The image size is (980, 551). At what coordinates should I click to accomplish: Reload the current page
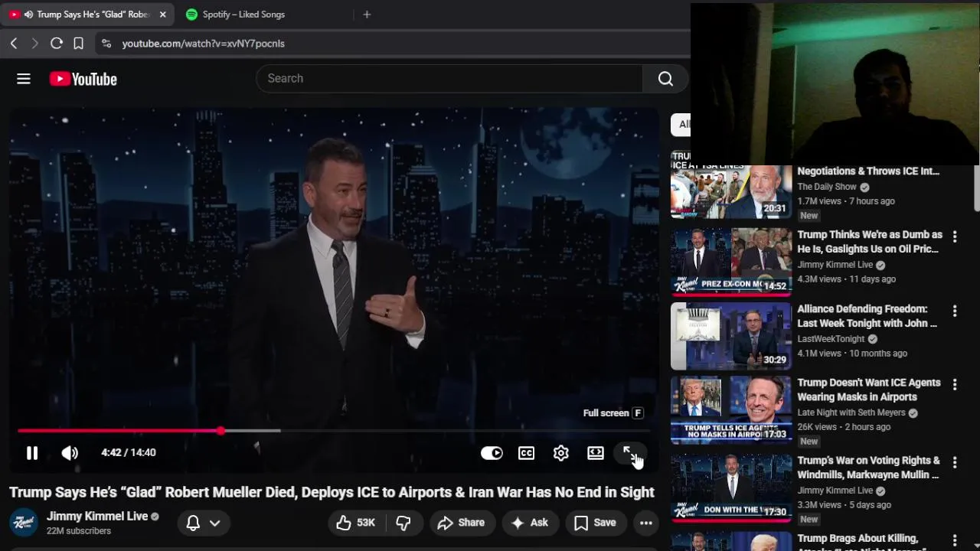(x=57, y=44)
